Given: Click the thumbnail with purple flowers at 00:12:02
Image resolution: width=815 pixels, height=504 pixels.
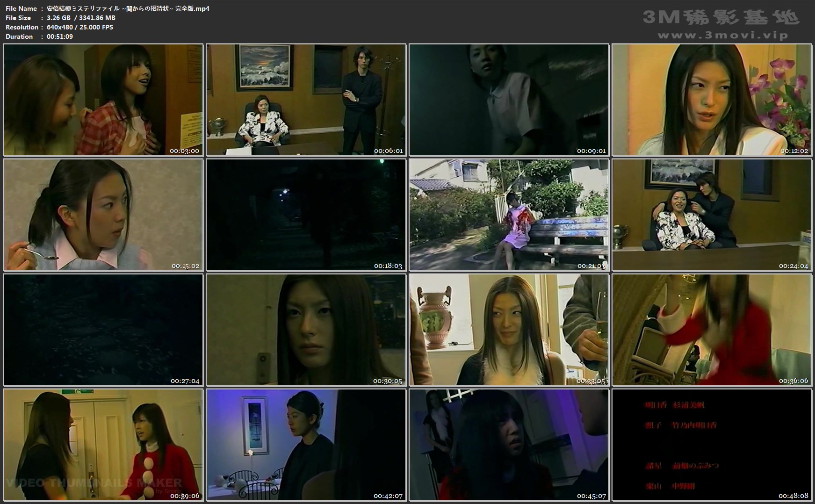Looking at the screenshot, I should point(712,100).
